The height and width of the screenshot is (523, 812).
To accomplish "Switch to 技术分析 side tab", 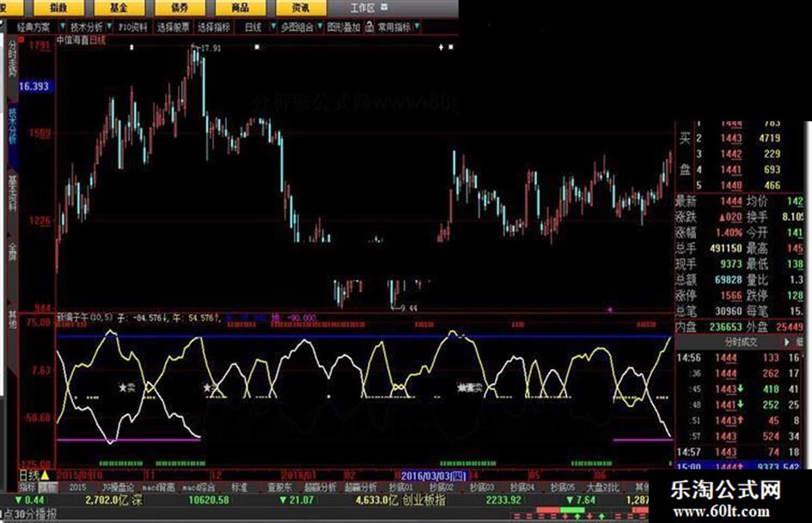I will (12, 126).
